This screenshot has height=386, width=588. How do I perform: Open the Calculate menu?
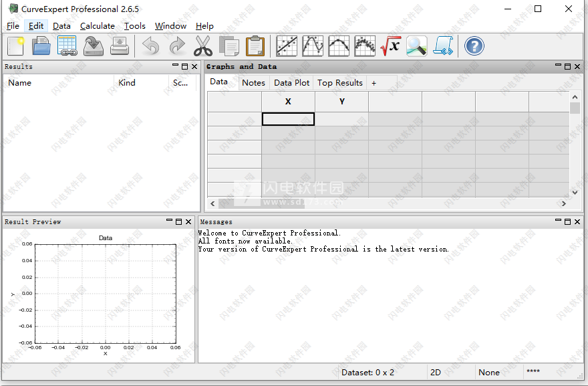(98, 26)
